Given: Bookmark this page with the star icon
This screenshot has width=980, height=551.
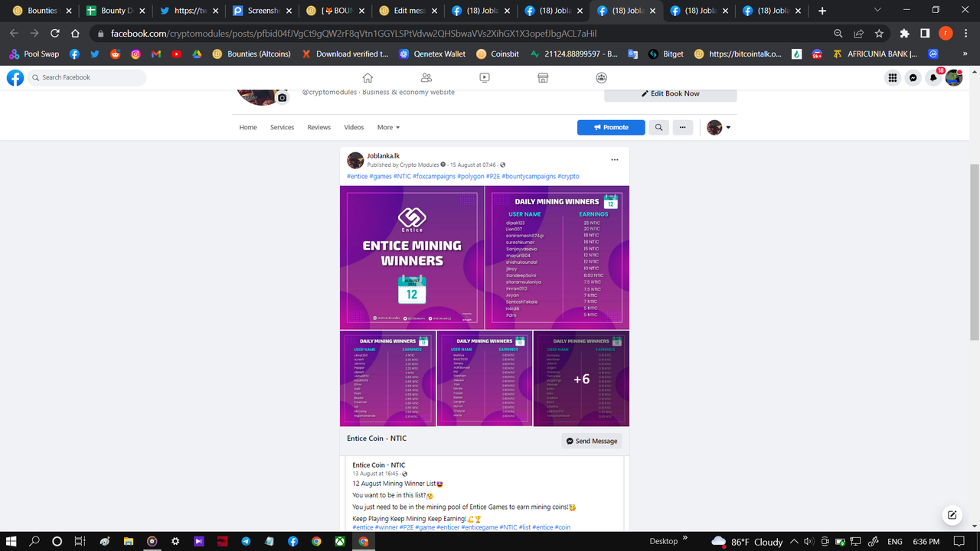Looking at the screenshot, I should click(x=879, y=34).
